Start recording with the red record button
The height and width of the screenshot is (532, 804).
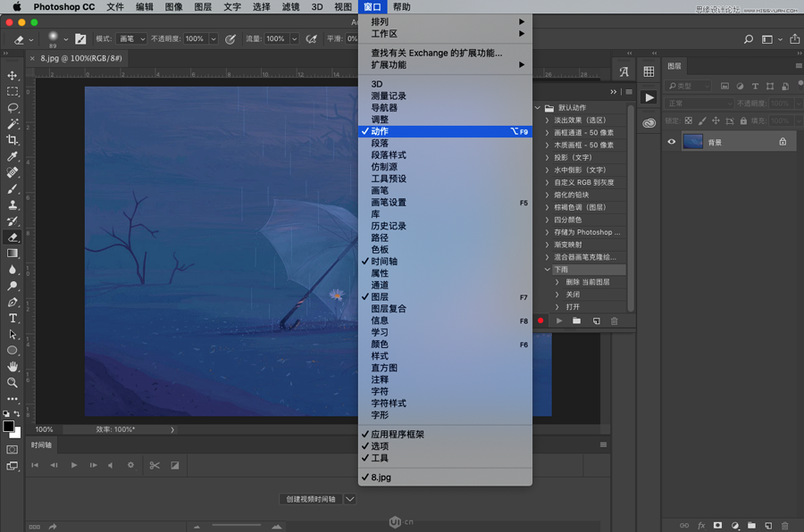pyautogui.click(x=540, y=320)
